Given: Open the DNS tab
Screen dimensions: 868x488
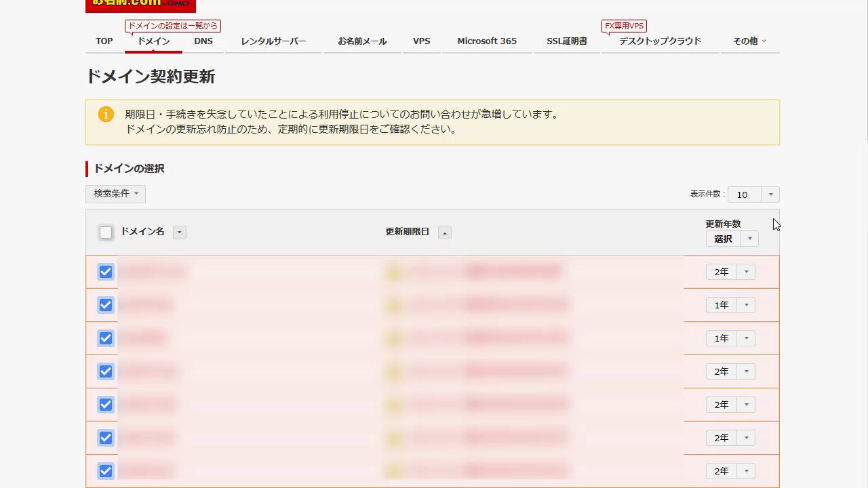Looking at the screenshot, I should click(x=203, y=41).
